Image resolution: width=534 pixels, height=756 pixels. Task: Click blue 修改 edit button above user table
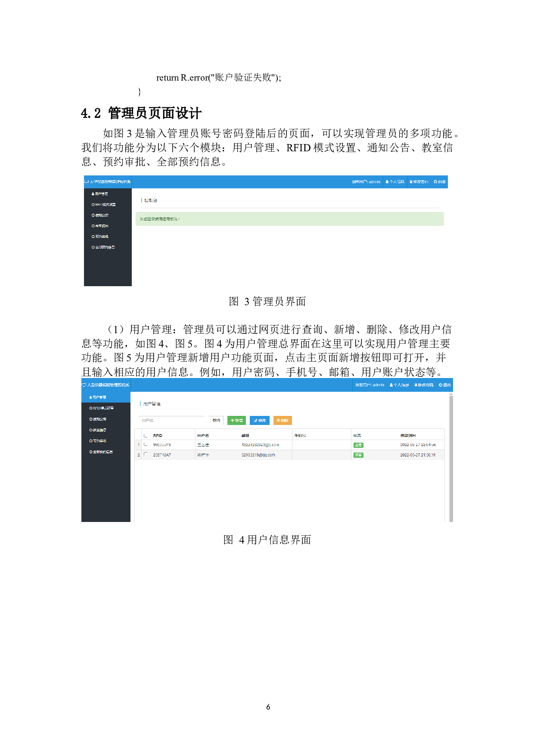259,420
